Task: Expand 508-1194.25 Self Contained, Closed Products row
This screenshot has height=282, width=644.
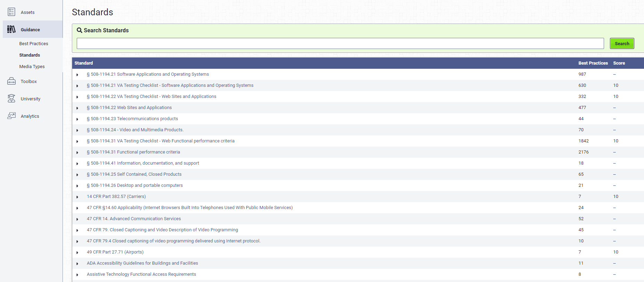Action: click(x=77, y=175)
